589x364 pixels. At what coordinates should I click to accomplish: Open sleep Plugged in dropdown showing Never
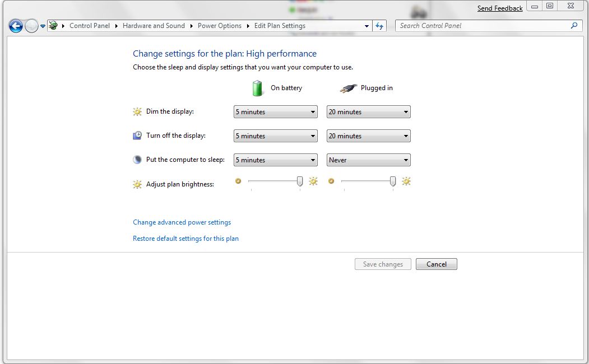click(x=369, y=160)
